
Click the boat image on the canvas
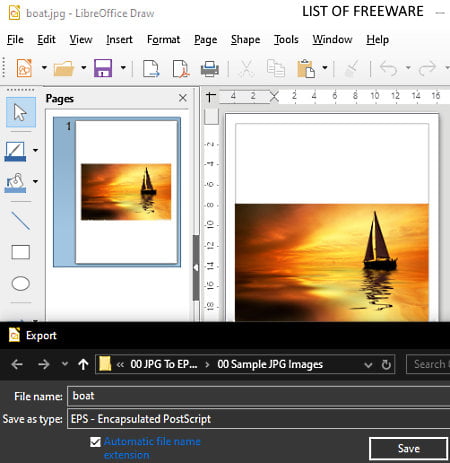click(x=332, y=262)
